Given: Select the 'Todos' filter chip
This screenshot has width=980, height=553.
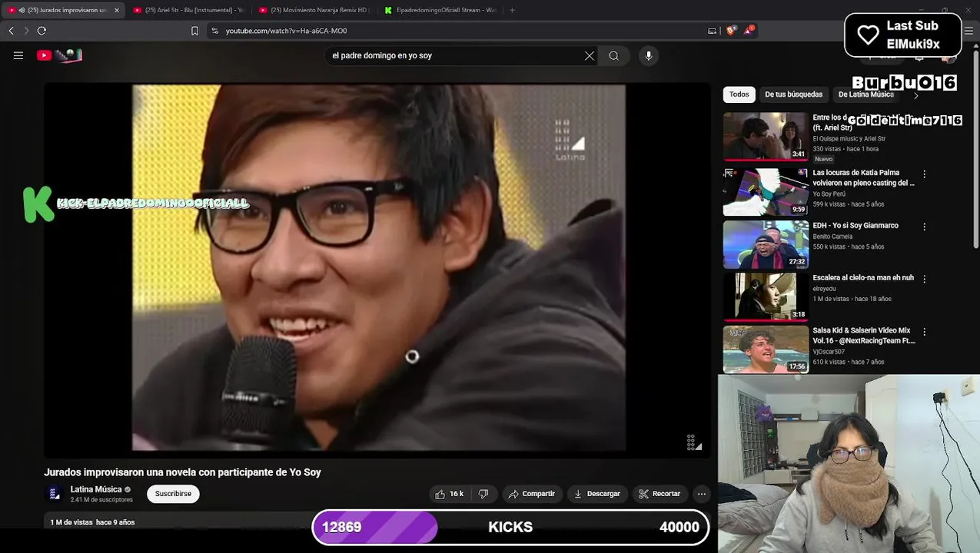Looking at the screenshot, I should click(x=739, y=94).
